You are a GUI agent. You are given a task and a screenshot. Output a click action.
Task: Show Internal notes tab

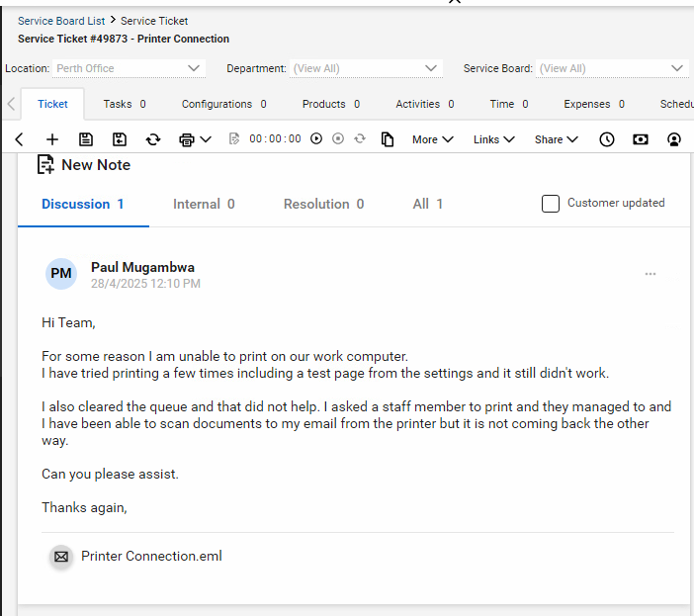(204, 204)
